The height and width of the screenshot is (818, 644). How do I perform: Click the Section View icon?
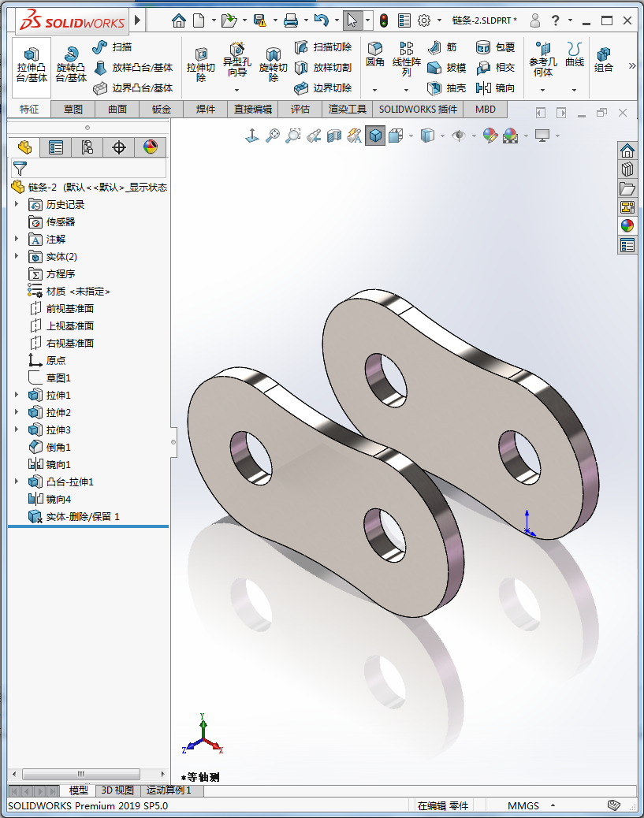click(334, 136)
